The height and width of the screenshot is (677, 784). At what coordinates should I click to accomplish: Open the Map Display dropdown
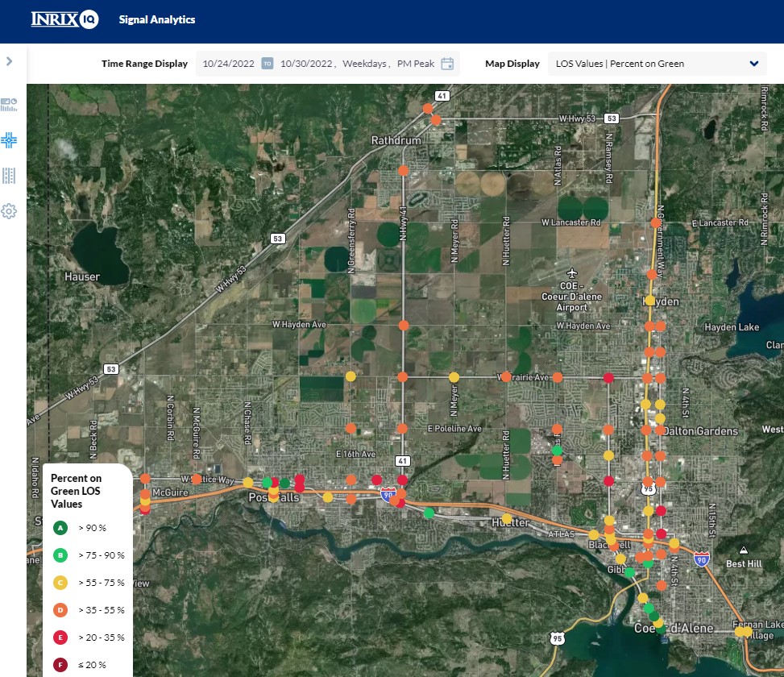click(657, 64)
